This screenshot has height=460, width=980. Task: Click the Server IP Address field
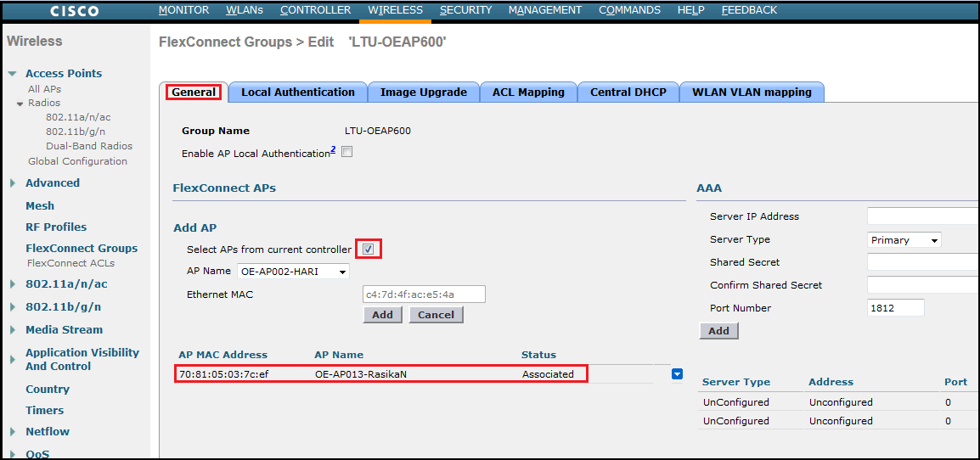point(922,216)
